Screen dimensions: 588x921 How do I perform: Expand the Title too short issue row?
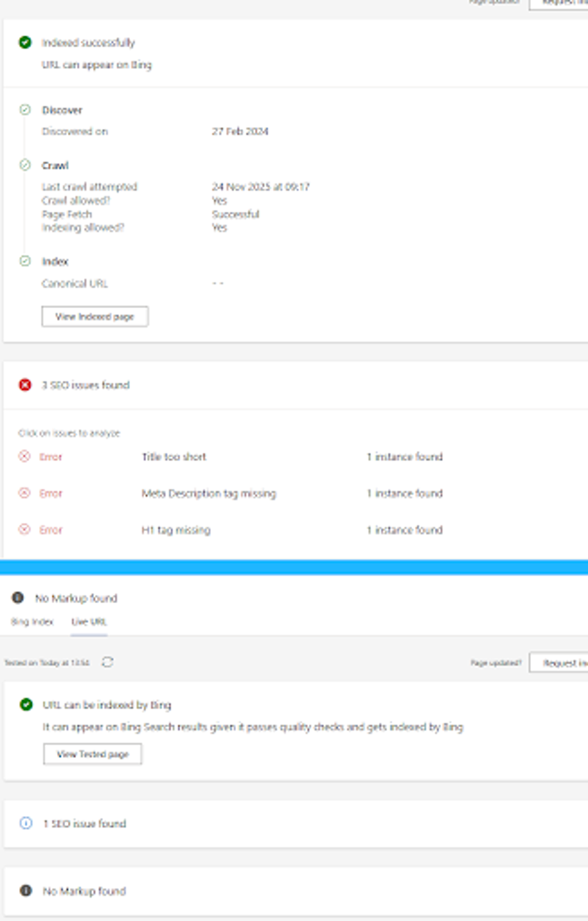[x=174, y=457]
